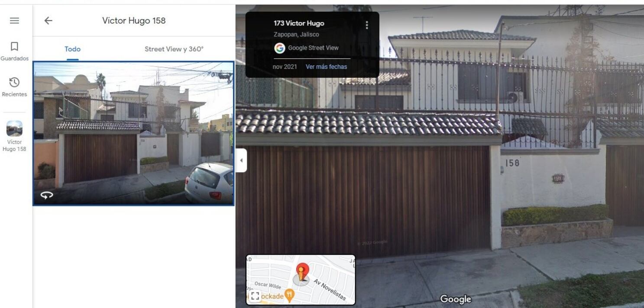Go back using the arrow beside Víctor Hugo 158

click(x=48, y=20)
